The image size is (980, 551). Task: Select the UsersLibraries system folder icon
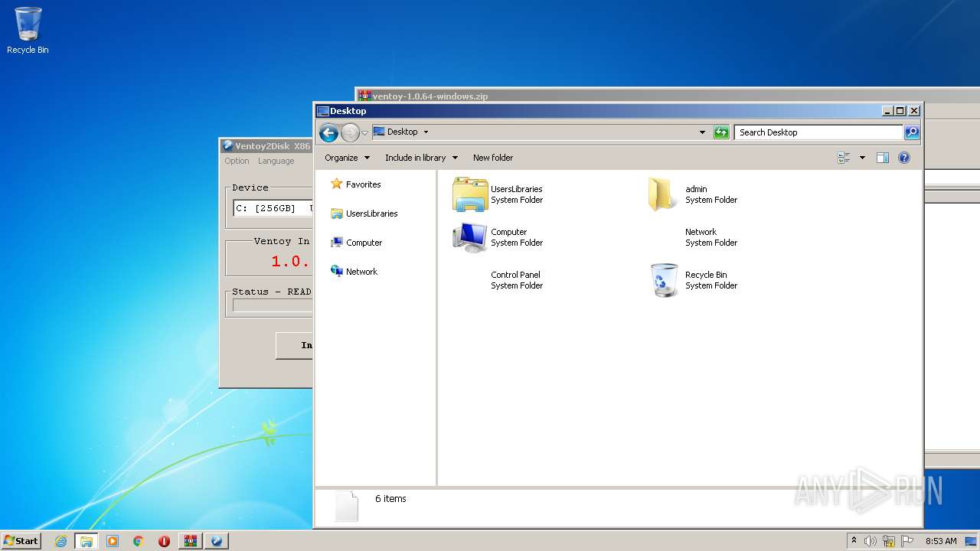(470, 194)
